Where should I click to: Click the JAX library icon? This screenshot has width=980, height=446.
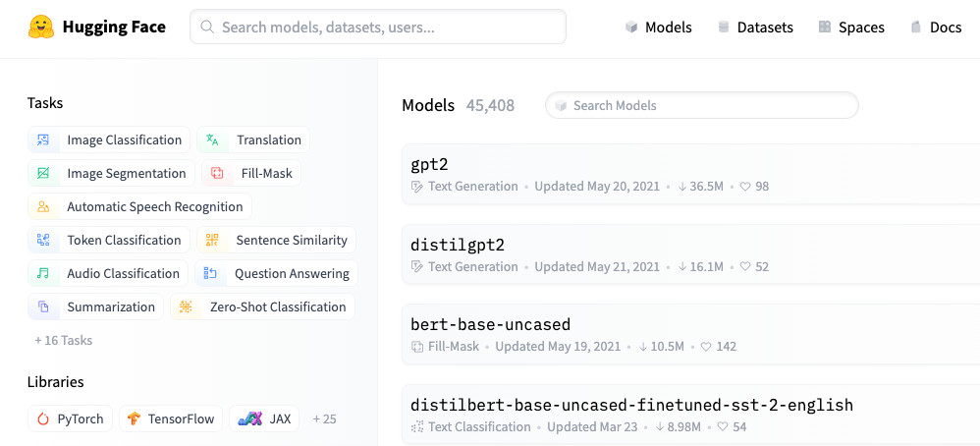coord(249,419)
